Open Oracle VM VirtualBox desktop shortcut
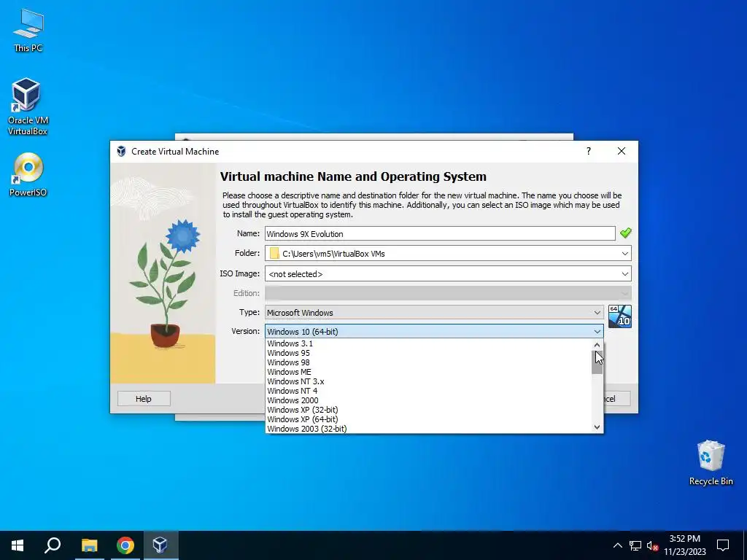 tap(28, 106)
